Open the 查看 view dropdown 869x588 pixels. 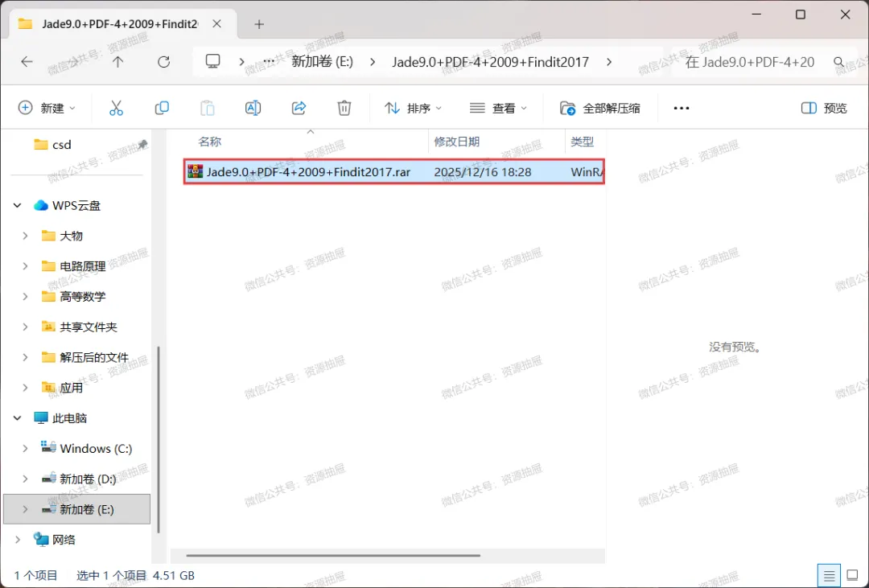pyautogui.click(x=498, y=108)
